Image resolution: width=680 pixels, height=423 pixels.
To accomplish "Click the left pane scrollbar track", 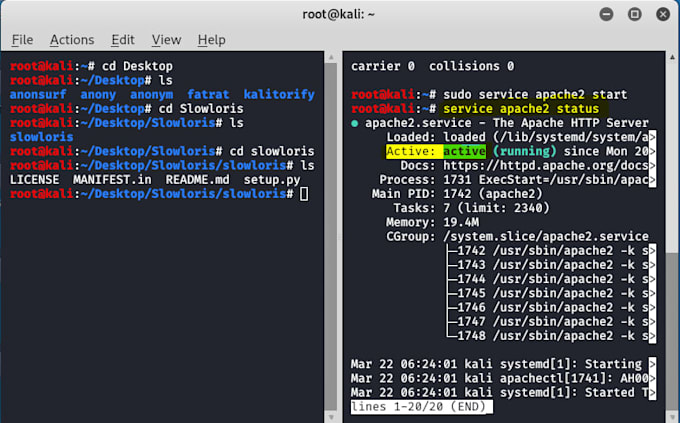I will coord(331,236).
